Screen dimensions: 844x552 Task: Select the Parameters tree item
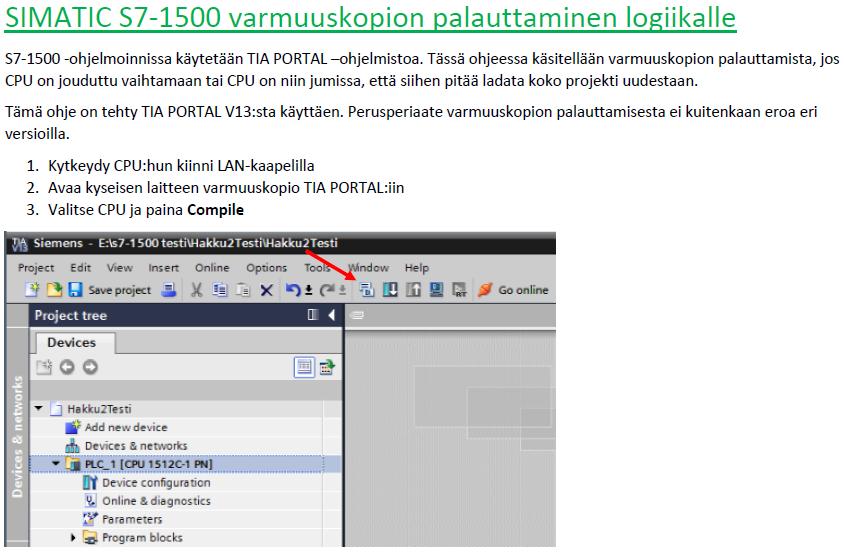click(132, 519)
